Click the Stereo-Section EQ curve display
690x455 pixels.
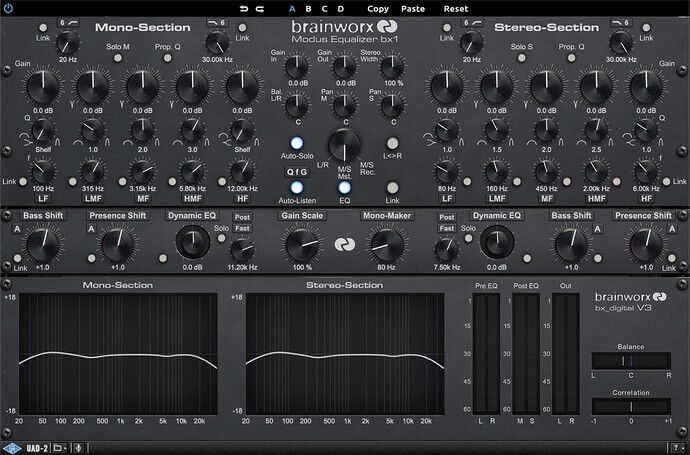345,354
